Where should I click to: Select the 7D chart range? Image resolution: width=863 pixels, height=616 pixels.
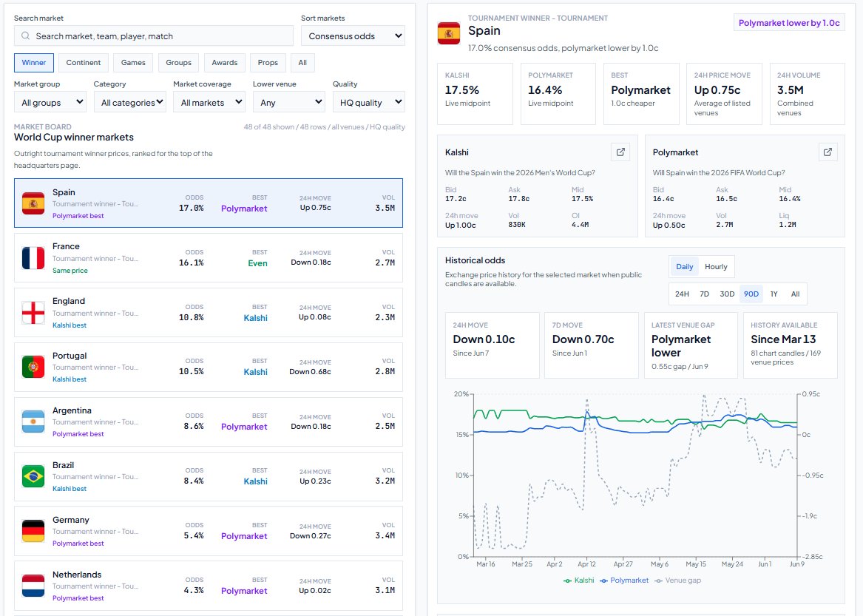(x=705, y=294)
